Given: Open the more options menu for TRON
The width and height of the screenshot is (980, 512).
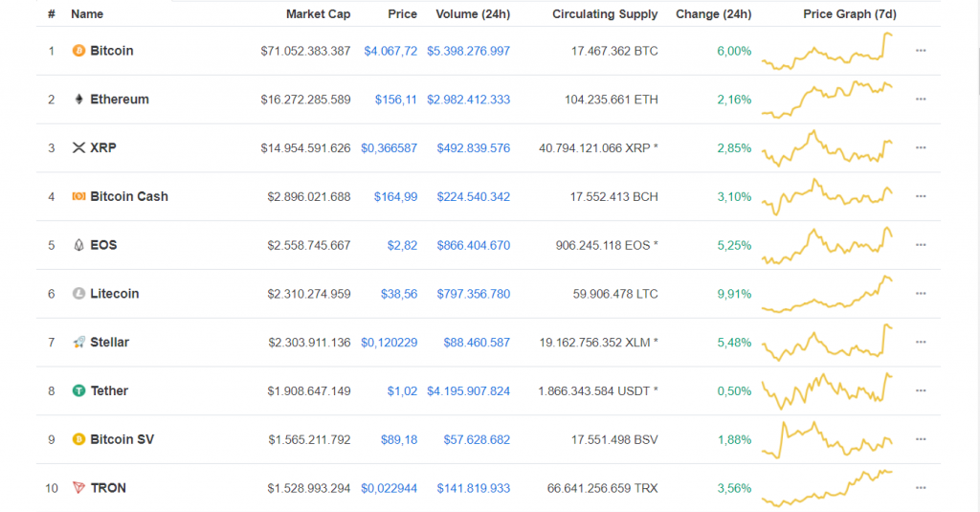Looking at the screenshot, I should pyautogui.click(x=921, y=488).
